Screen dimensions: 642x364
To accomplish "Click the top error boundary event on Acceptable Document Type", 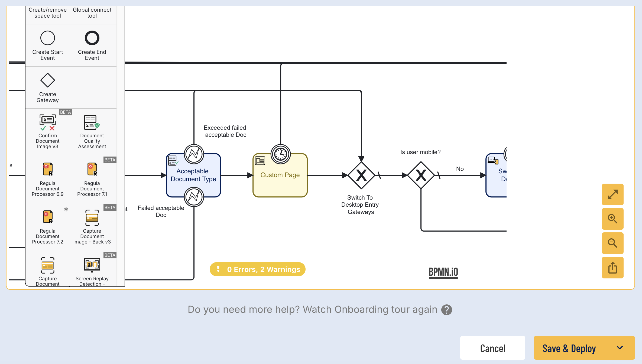I will pos(194,154).
